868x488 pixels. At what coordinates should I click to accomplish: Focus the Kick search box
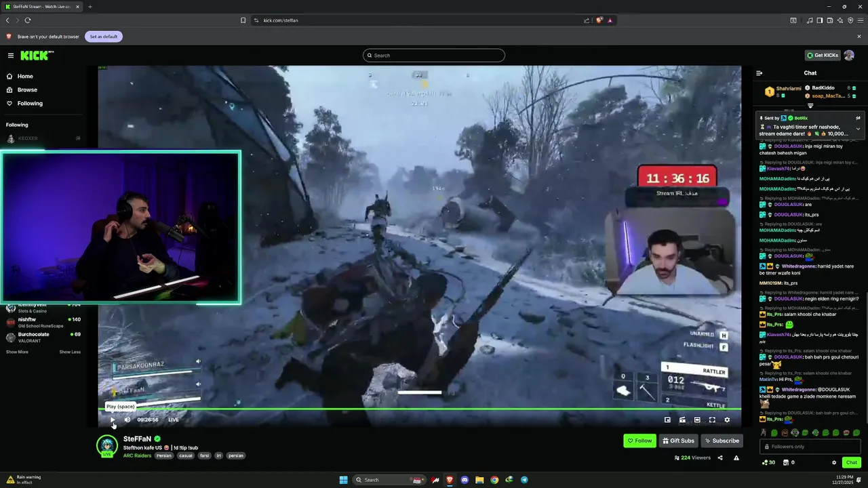coord(434,56)
